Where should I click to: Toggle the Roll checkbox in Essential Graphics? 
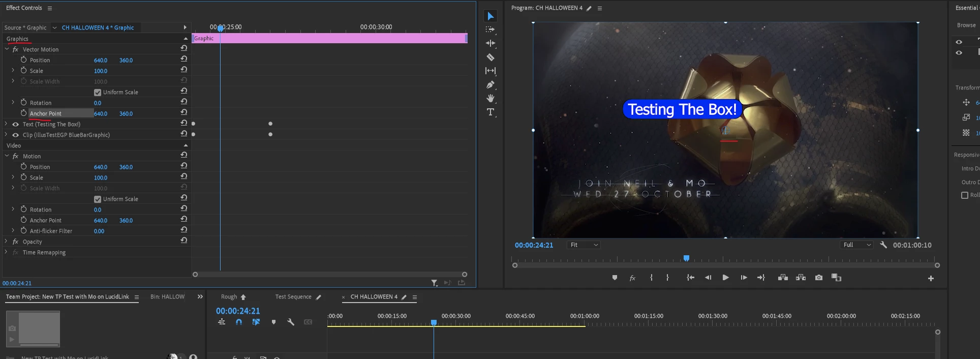[965, 195]
